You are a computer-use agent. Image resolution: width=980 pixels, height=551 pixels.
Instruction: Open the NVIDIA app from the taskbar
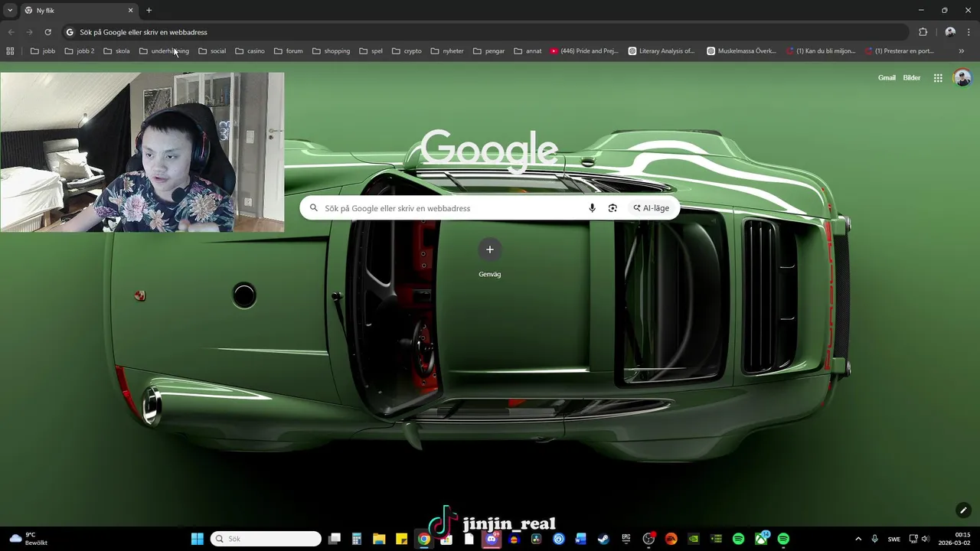(x=694, y=539)
